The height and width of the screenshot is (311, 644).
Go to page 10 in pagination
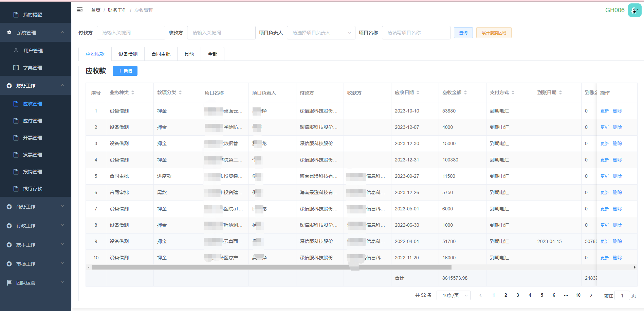pyautogui.click(x=578, y=295)
